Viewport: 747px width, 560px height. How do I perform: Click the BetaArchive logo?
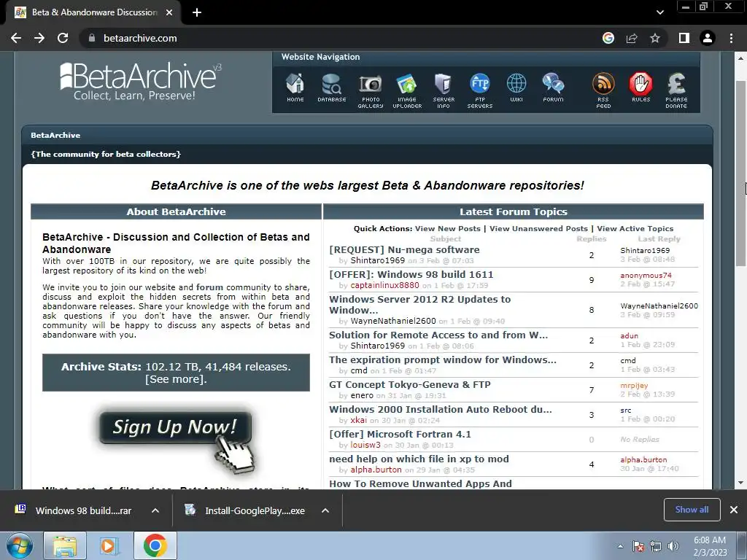141,82
